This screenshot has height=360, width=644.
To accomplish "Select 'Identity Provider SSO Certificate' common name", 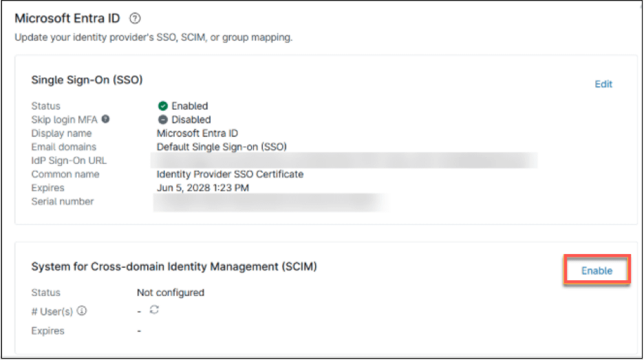I will [230, 174].
